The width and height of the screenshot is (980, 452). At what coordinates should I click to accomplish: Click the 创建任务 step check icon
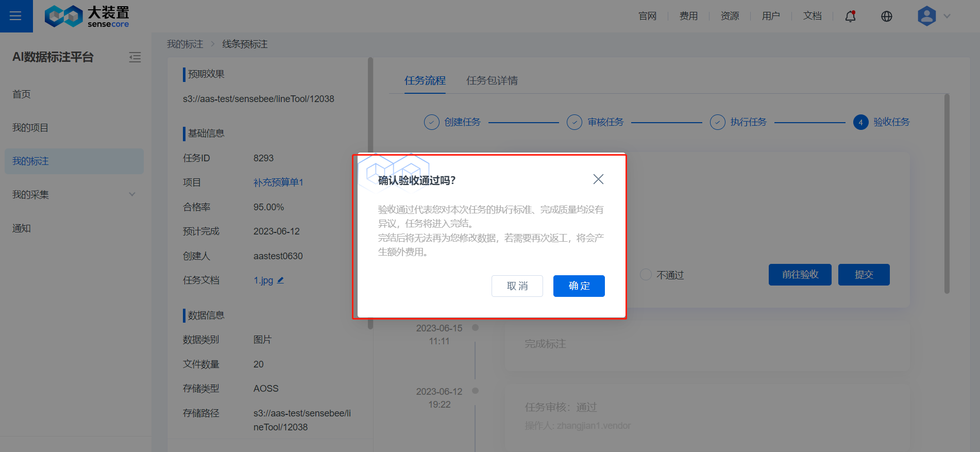432,122
